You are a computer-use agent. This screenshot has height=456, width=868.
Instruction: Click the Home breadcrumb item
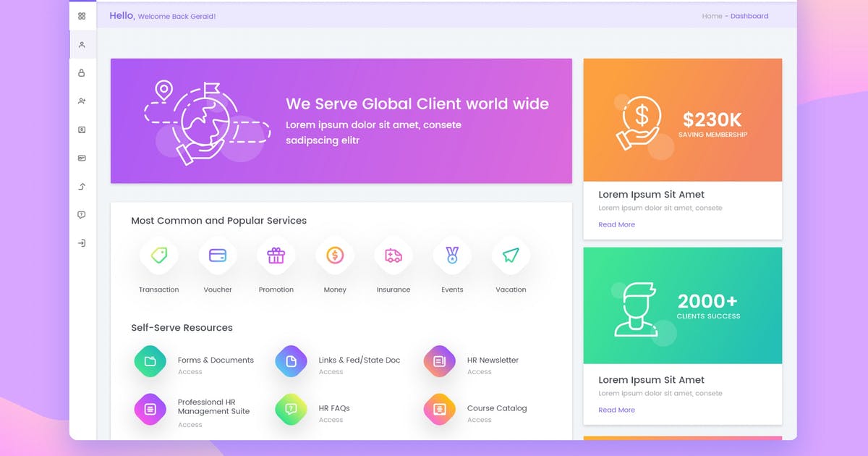click(712, 15)
